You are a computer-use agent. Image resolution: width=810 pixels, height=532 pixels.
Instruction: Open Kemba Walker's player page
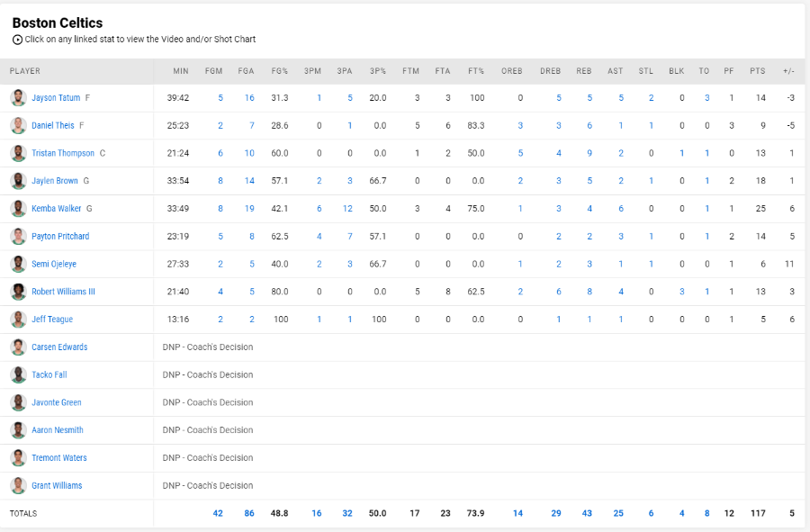(x=57, y=209)
